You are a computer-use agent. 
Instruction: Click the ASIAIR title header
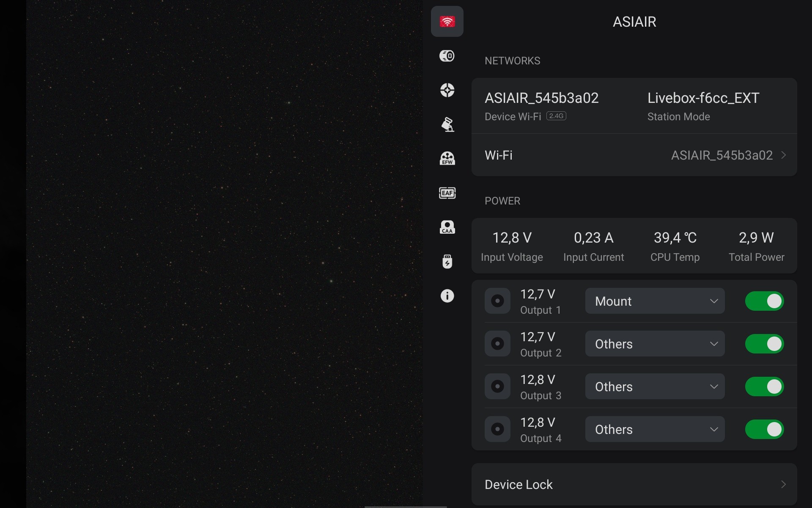click(634, 22)
